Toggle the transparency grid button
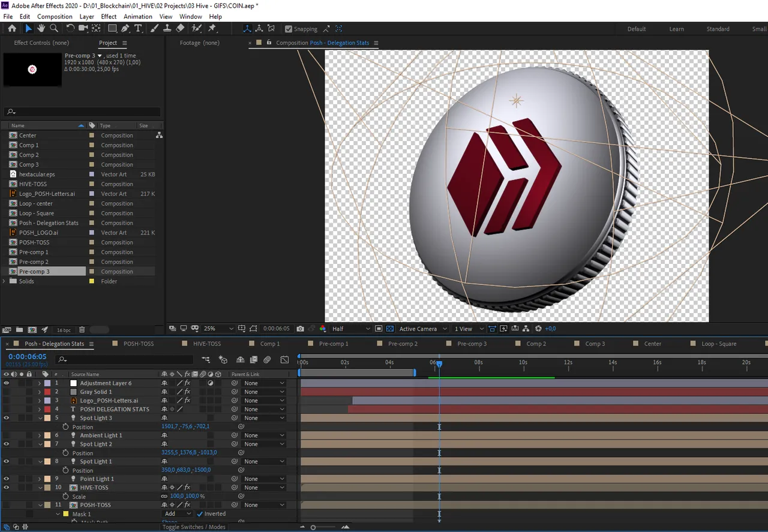This screenshot has width=768, height=532. [390, 329]
